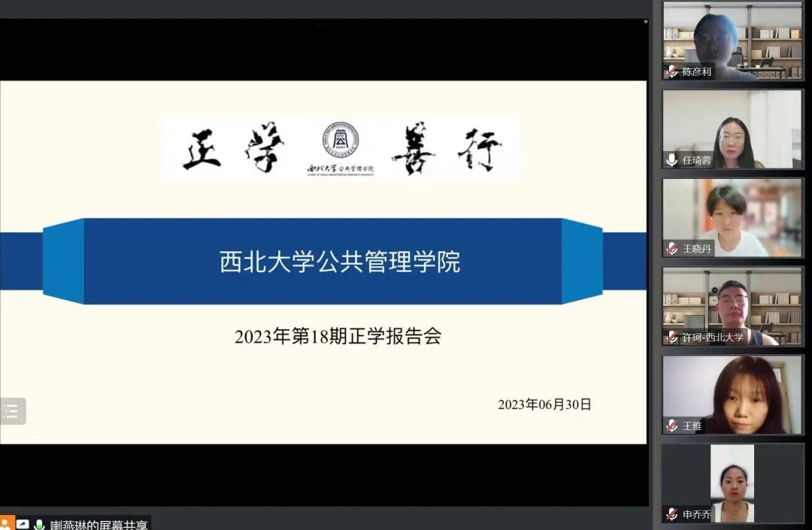Click muted mic icon beside 许珂-西北大学
Screen dimensions: 812x530
672,338
